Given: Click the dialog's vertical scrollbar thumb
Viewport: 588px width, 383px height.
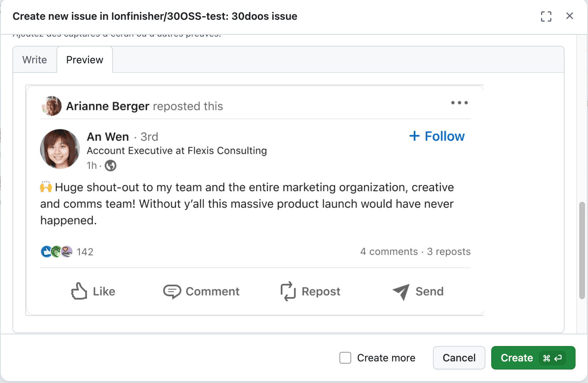Looking at the screenshot, I should click(582, 250).
